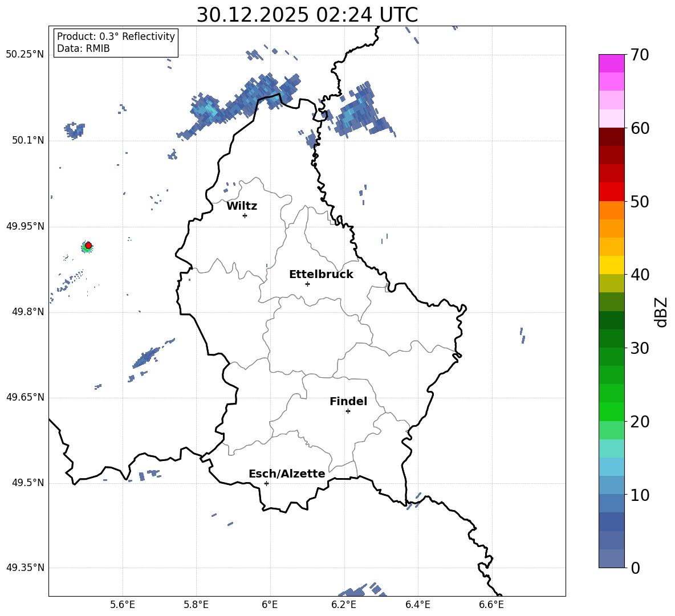Click the Wiltz city label
The image size is (675, 616).
pos(242,206)
